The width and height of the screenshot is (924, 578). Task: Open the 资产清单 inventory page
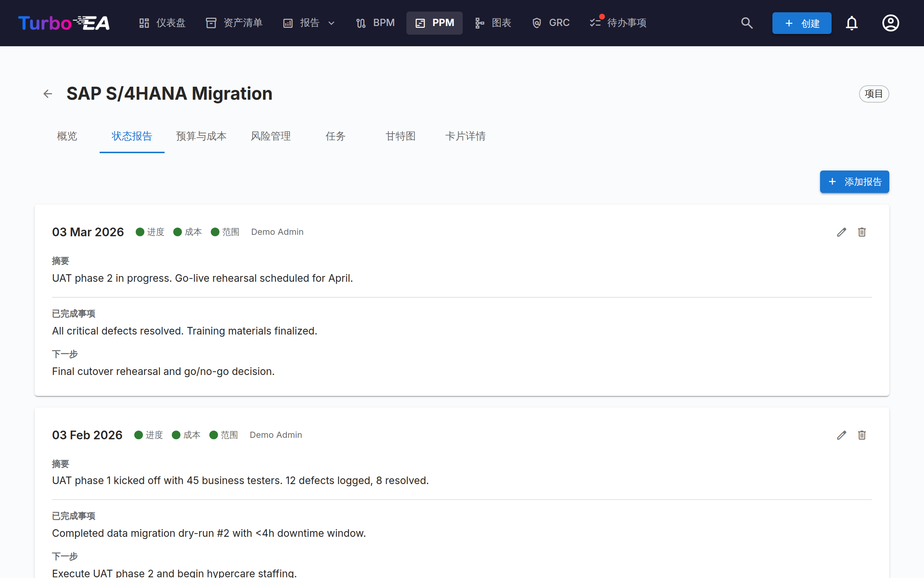pos(234,23)
